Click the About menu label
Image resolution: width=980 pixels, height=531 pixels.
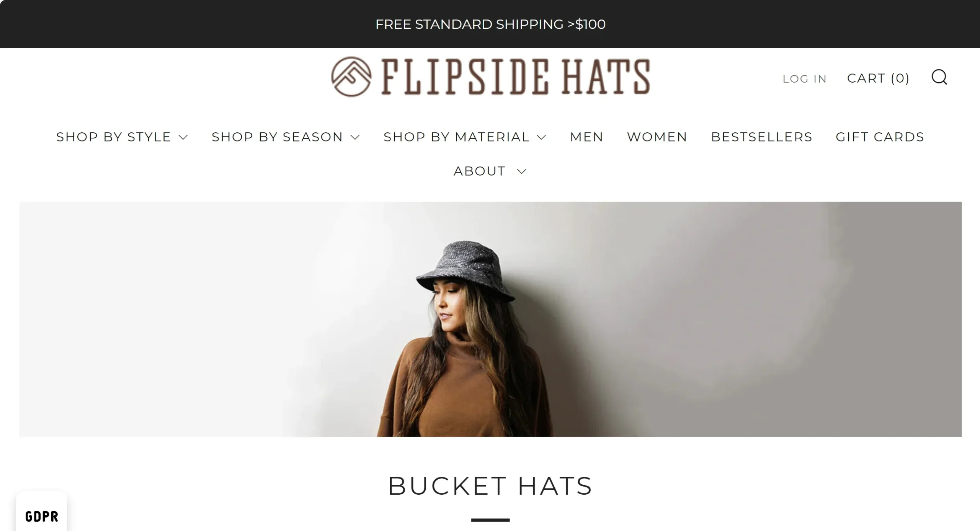[x=479, y=171]
